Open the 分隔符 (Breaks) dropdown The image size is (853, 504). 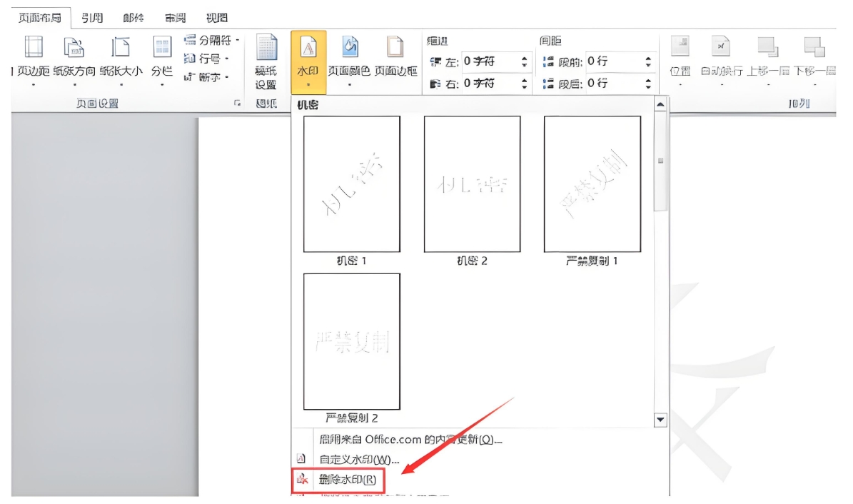point(208,41)
